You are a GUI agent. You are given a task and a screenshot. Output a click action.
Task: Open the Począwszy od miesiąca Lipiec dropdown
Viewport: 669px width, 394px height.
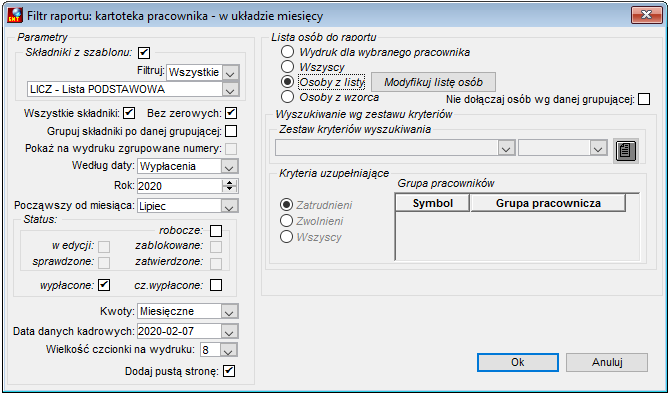click(229, 206)
